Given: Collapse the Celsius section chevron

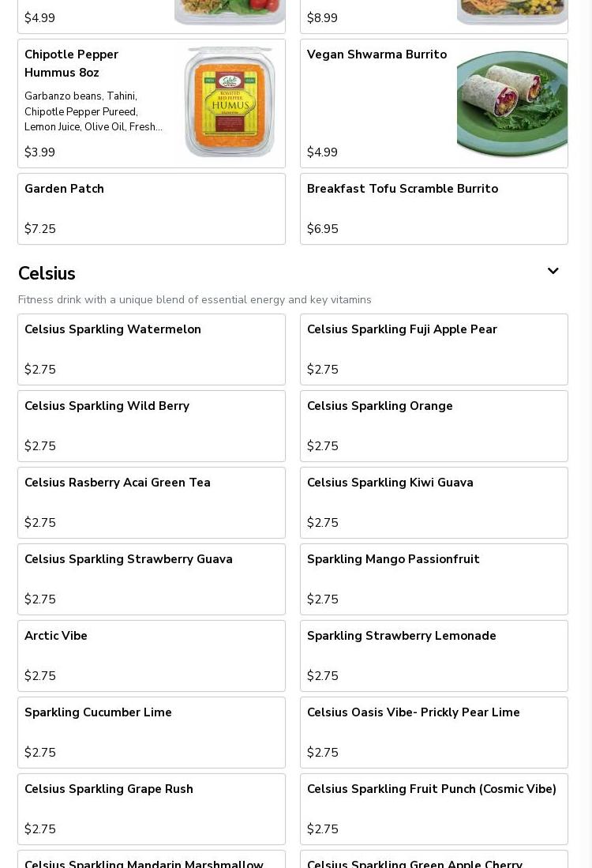Looking at the screenshot, I should click(553, 272).
